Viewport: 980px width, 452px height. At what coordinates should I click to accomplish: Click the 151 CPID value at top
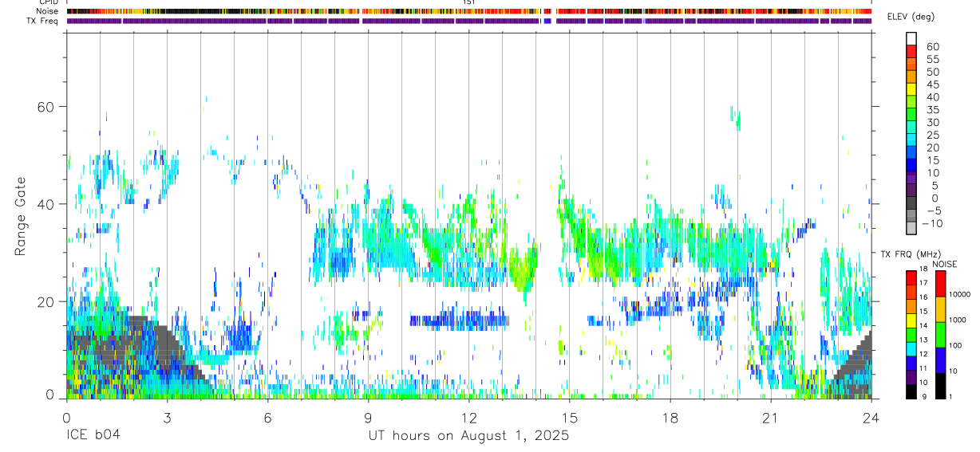point(468,2)
